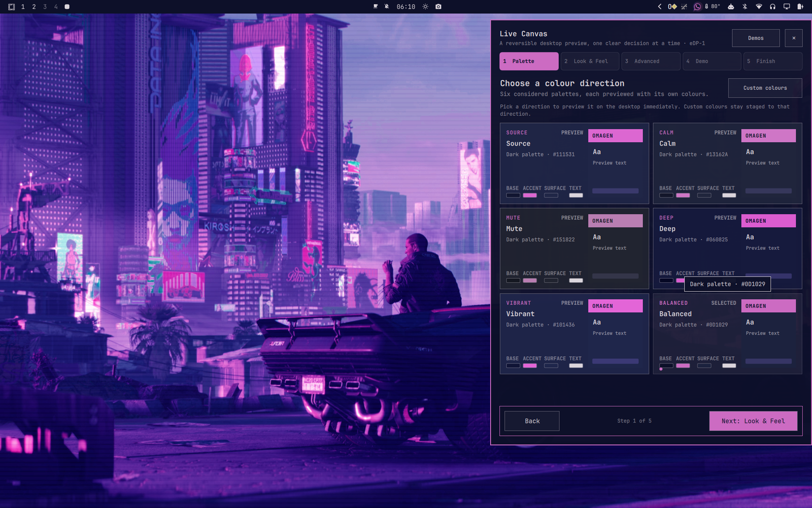Click the Calm card's accent swatch
812x508 pixels.
click(x=683, y=195)
